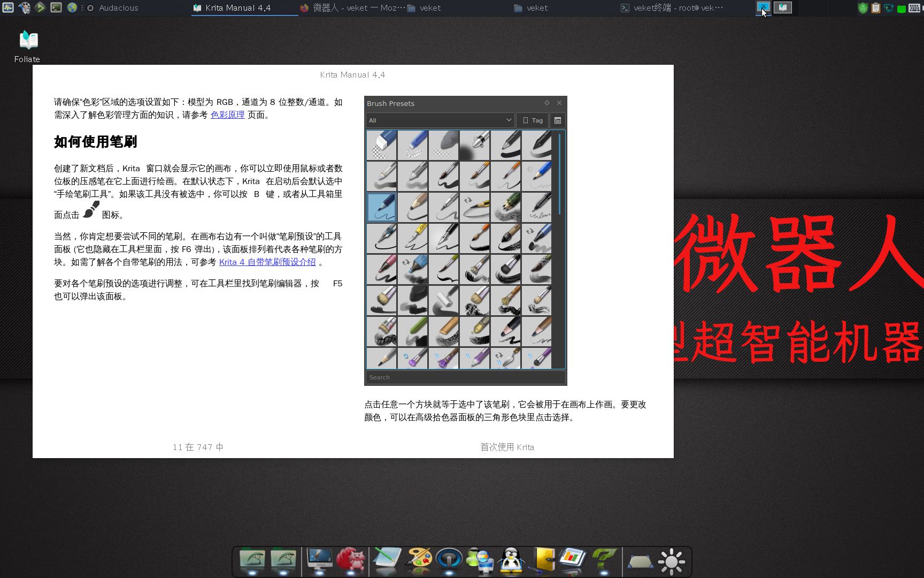This screenshot has width=924, height=578.
Task: Open the white sun brightness dock icon
Action: 672,562
